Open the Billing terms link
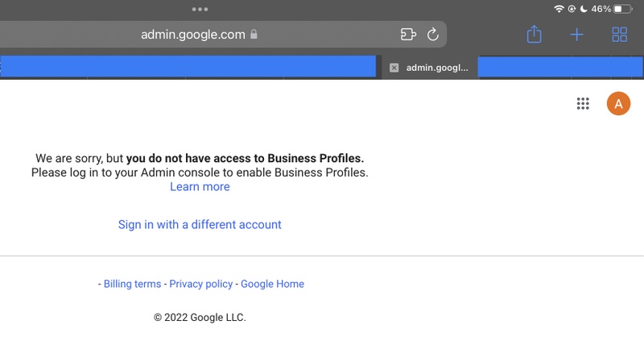The height and width of the screenshot is (341, 644). coord(132,284)
